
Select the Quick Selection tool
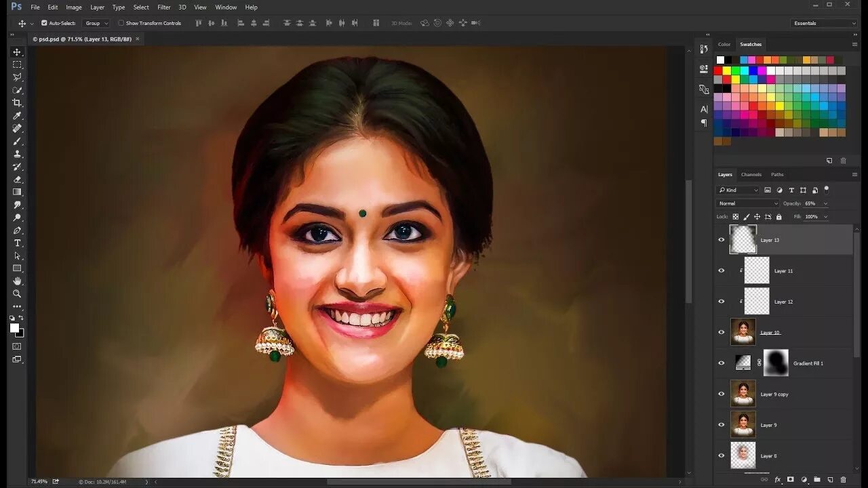tap(17, 90)
